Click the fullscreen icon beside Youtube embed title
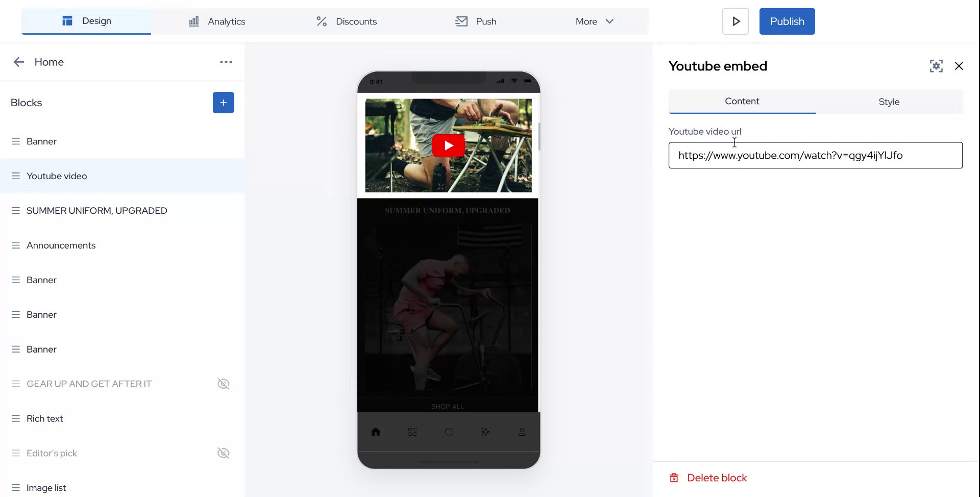980x497 pixels. [x=936, y=66]
